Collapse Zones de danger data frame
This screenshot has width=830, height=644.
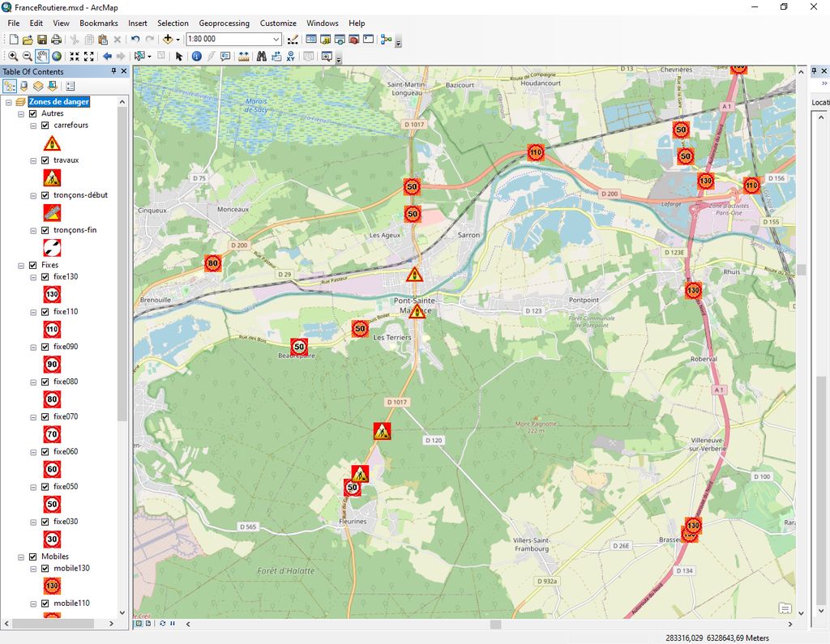[8, 101]
